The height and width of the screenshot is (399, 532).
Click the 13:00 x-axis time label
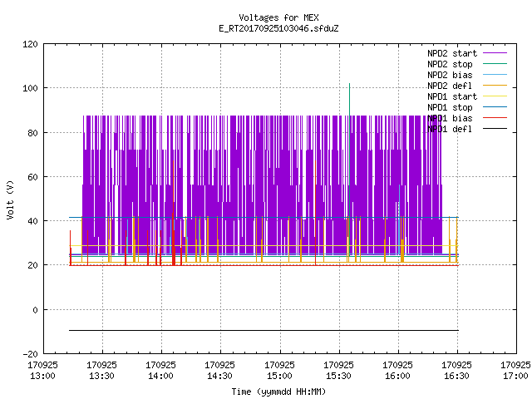(42, 377)
